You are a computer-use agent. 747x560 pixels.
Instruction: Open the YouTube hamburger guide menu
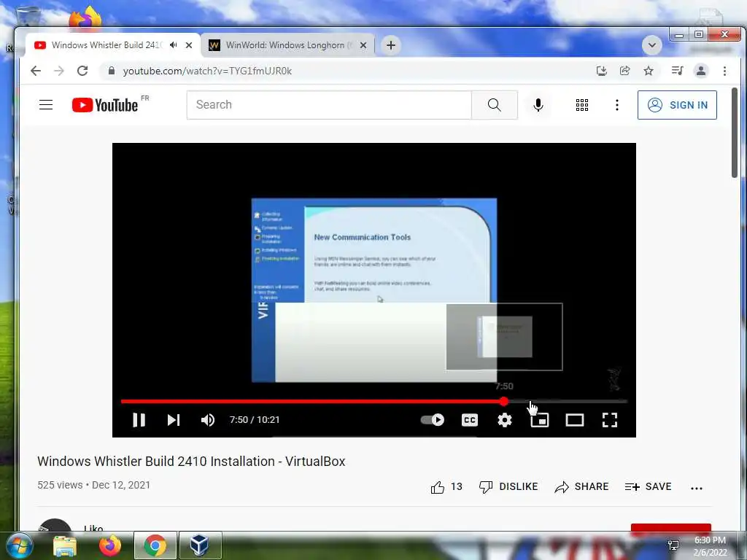pos(46,105)
